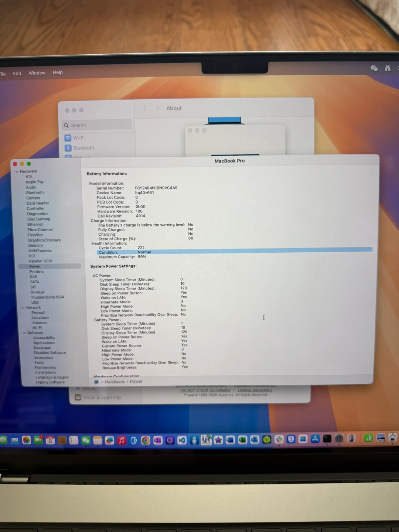The height and width of the screenshot is (532, 399).
Task: Select Wallet & Apple Pay in Settings
Action: 98,397
